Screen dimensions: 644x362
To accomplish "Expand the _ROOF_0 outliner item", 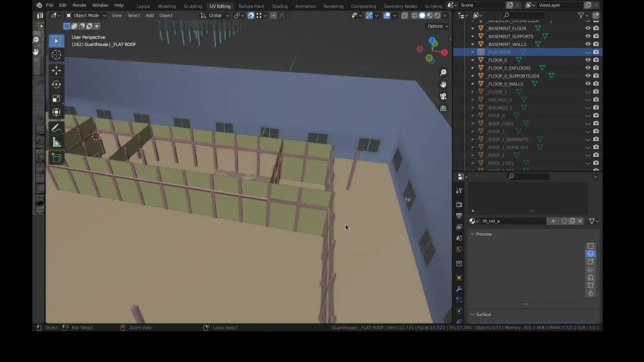I will (472, 116).
